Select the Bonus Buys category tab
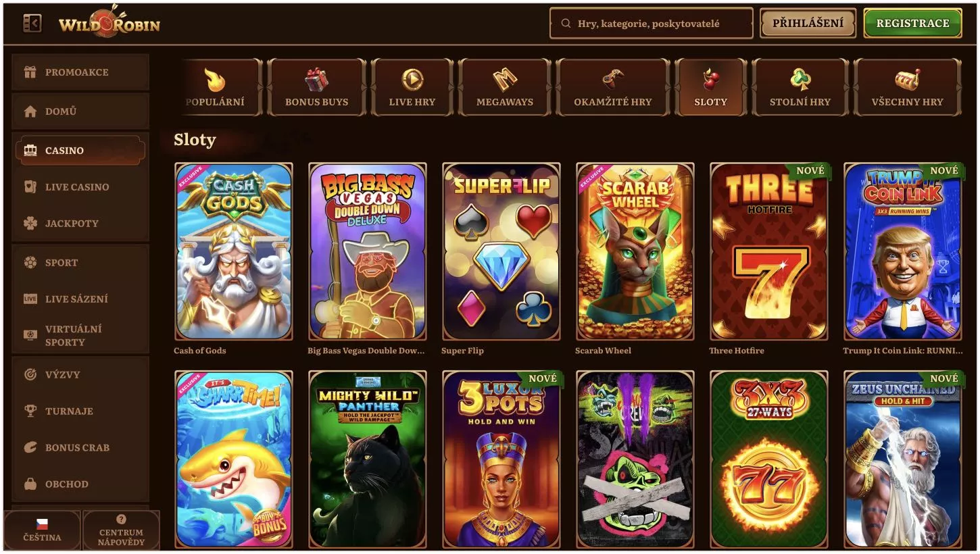Screen dimensions: 980x554 [316, 87]
